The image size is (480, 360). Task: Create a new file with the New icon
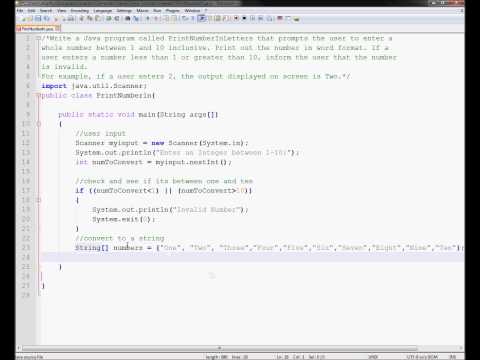pos(23,19)
